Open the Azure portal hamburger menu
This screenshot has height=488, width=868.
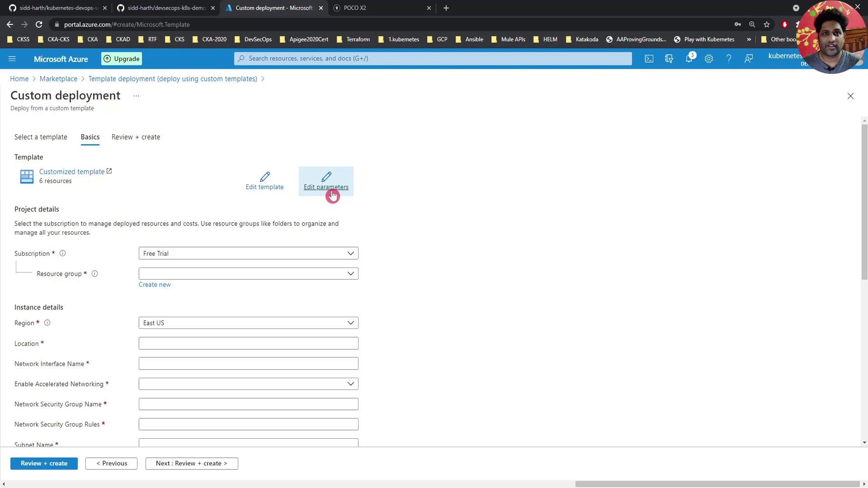tap(12, 59)
